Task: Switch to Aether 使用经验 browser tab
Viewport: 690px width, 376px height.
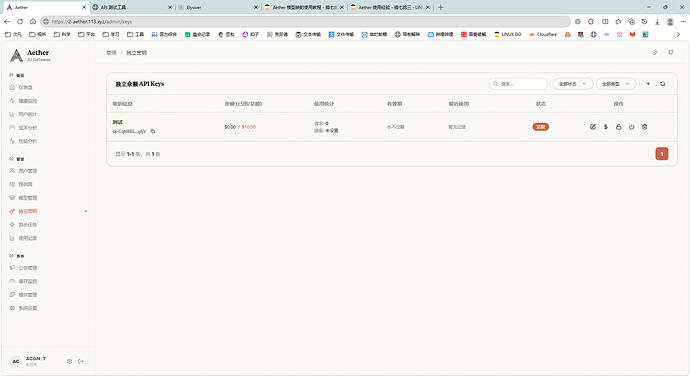Action: tap(389, 7)
